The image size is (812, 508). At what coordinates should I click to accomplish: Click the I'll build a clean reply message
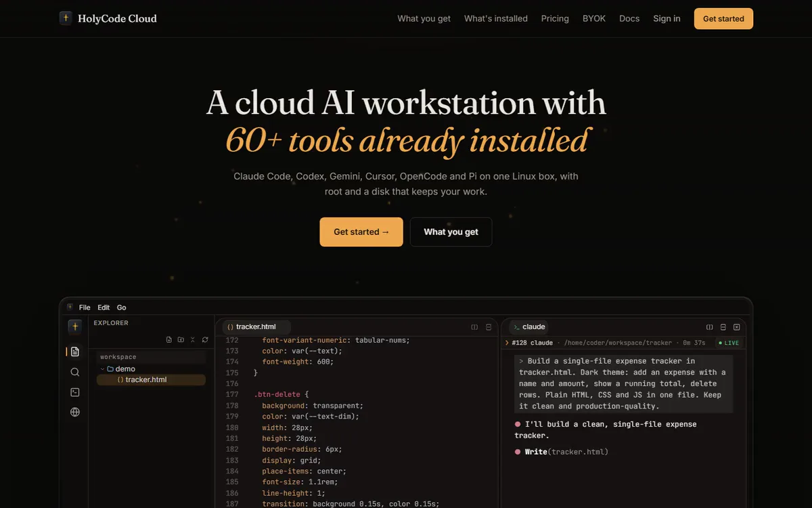(x=605, y=429)
